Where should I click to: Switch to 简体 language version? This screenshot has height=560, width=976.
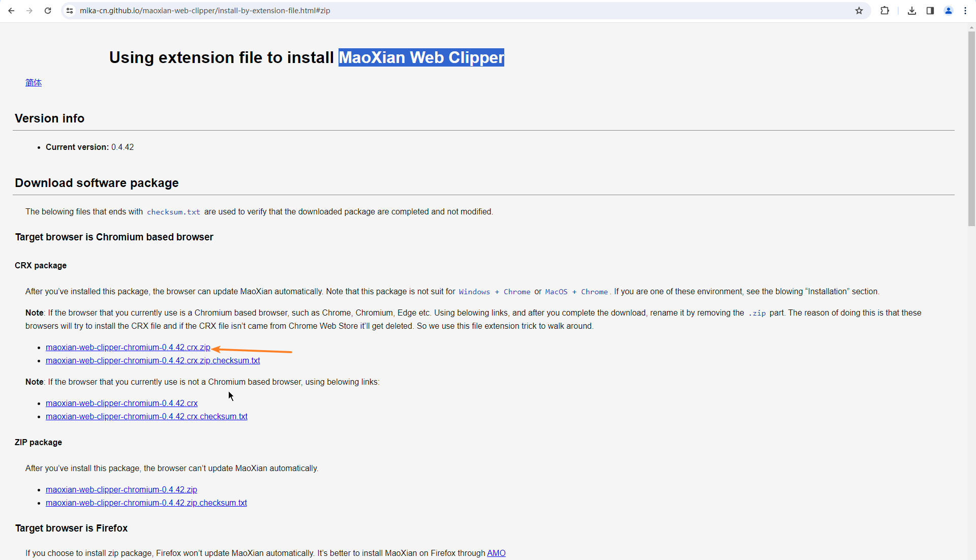[34, 82]
